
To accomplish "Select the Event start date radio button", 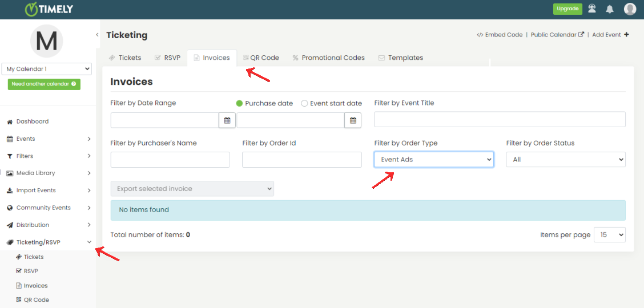I will [304, 103].
